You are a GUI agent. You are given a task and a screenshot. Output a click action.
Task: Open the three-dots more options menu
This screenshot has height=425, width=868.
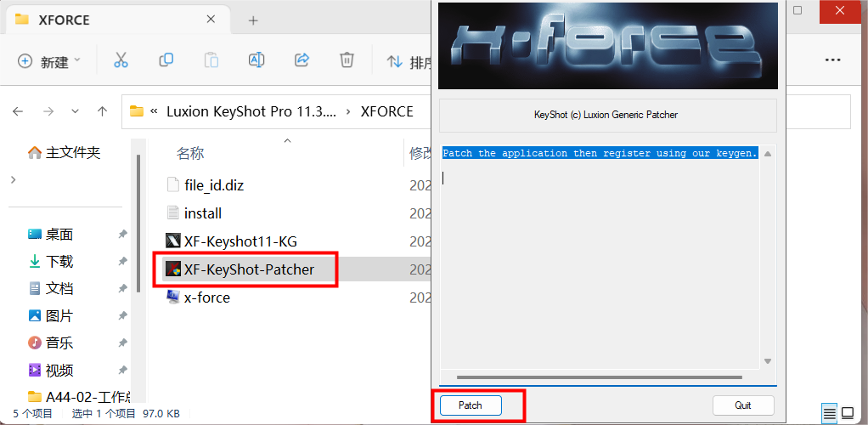click(832, 60)
